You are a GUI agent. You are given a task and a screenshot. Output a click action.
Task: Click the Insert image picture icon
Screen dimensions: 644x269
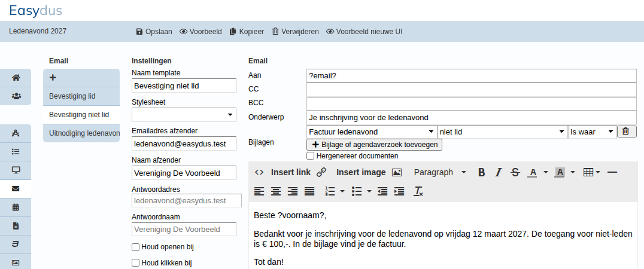pyautogui.click(x=397, y=172)
